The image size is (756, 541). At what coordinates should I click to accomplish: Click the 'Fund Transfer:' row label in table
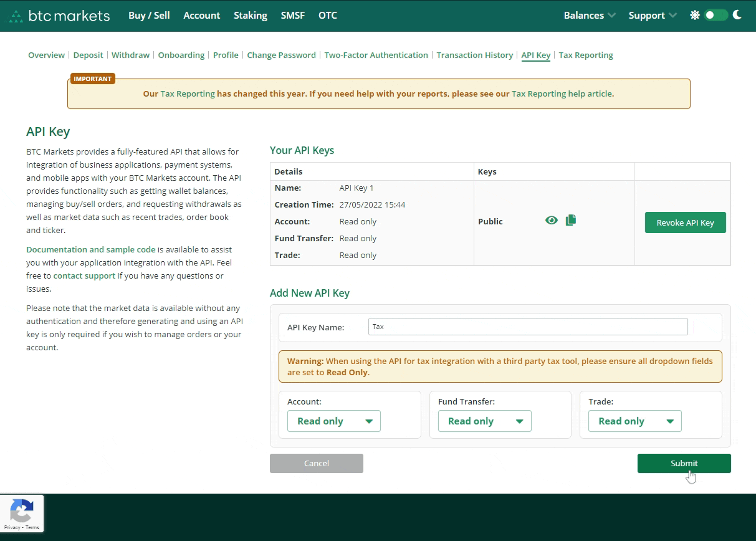tap(304, 238)
